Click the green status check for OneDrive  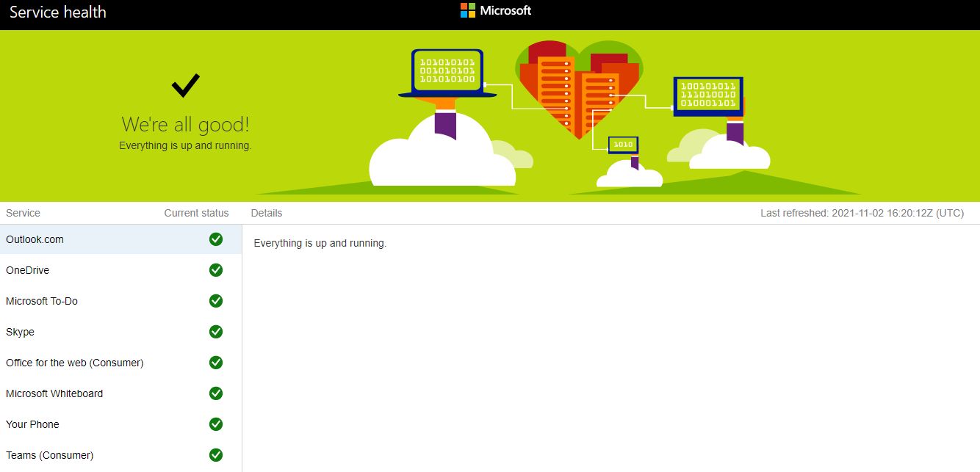click(x=216, y=269)
